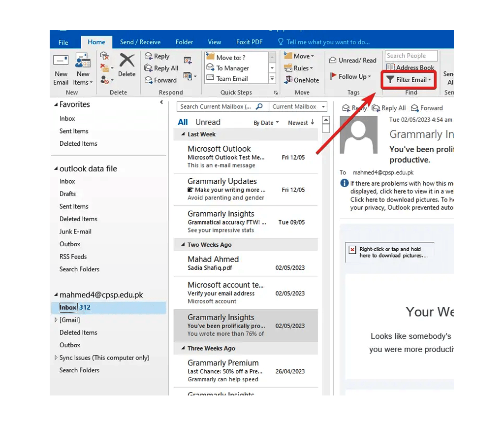This screenshot has height=426, width=504.
Task: Switch to the Foxit PDF tab
Action: pos(250,42)
